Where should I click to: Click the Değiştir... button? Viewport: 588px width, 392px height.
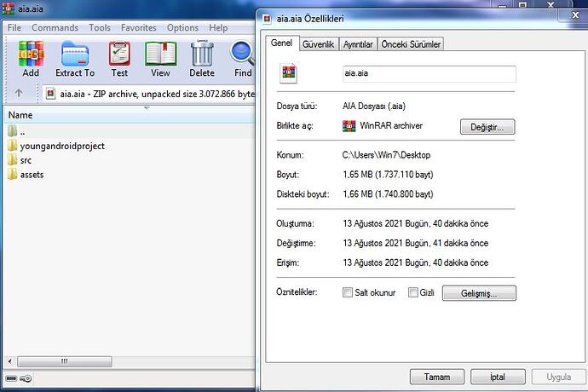pyautogui.click(x=487, y=127)
